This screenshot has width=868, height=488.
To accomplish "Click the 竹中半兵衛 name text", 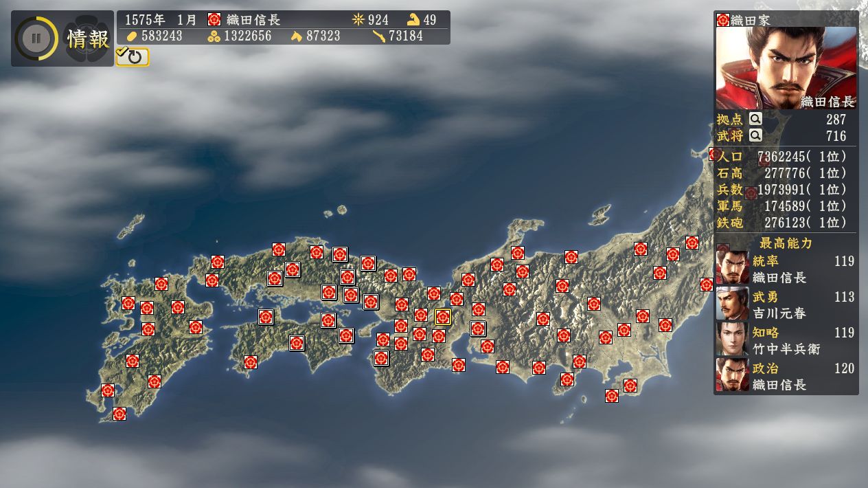I will (786, 349).
